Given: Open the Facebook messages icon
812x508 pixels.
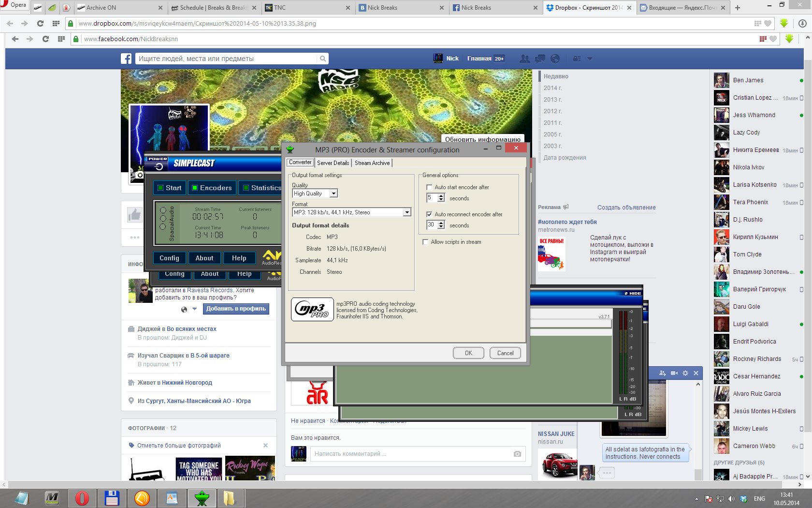Looking at the screenshot, I should pyautogui.click(x=540, y=59).
